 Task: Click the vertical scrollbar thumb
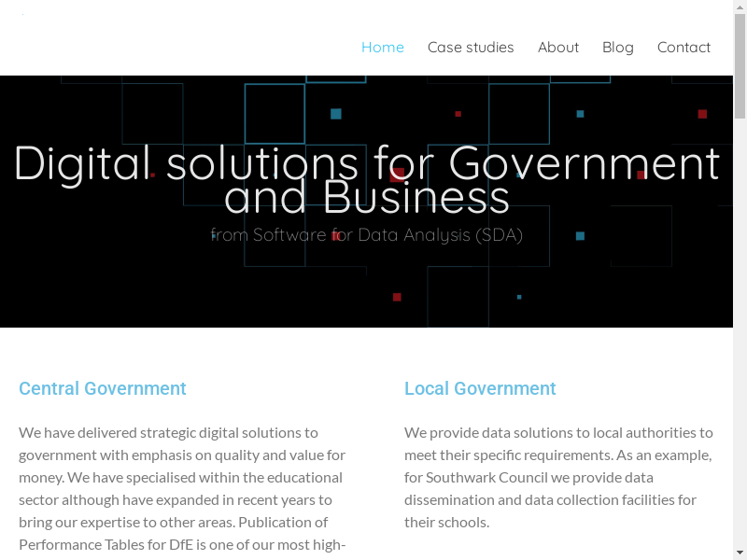click(740, 65)
